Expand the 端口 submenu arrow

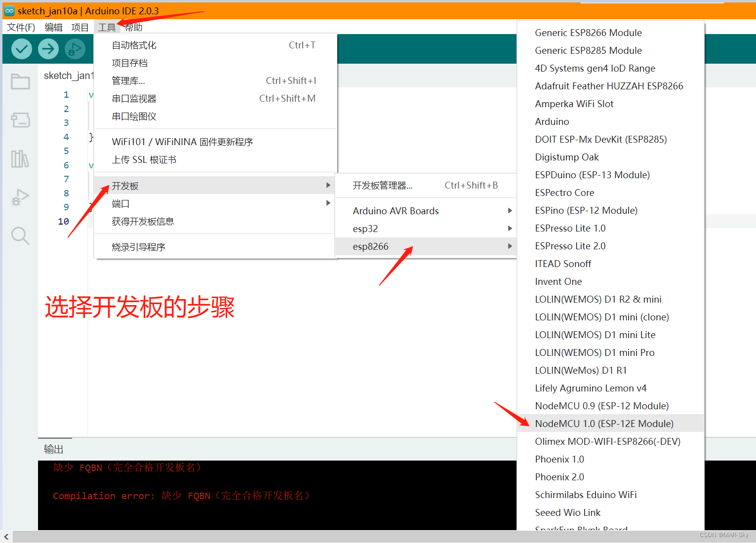coord(328,203)
